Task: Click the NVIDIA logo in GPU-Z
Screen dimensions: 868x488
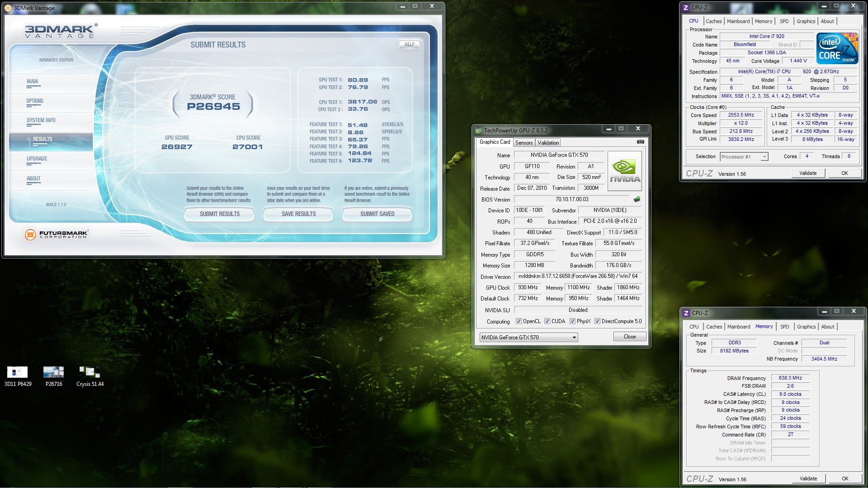Action: click(x=625, y=171)
